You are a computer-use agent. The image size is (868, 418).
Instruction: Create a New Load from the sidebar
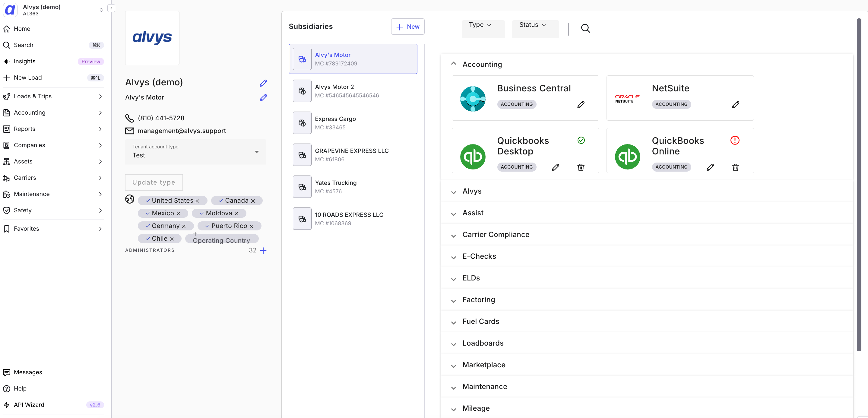pyautogui.click(x=53, y=78)
